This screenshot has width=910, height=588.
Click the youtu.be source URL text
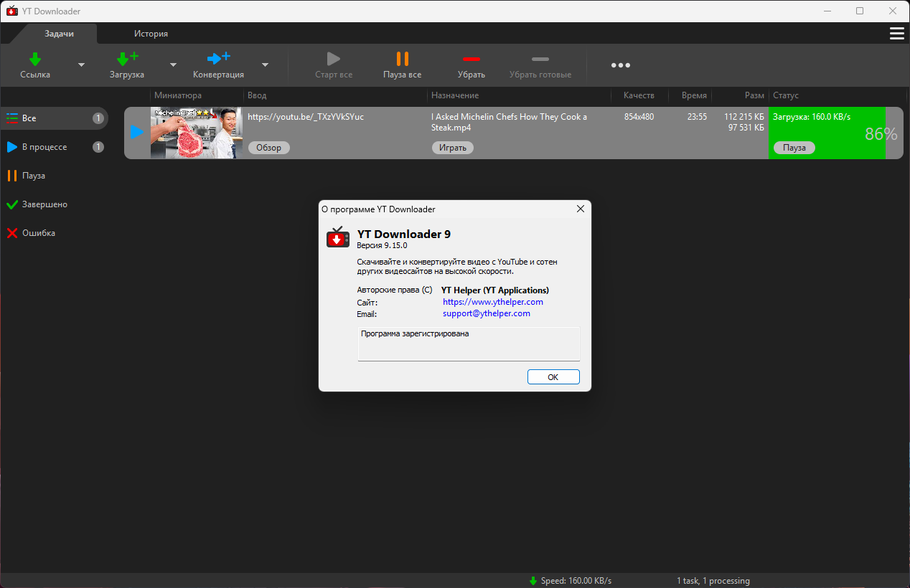point(306,117)
